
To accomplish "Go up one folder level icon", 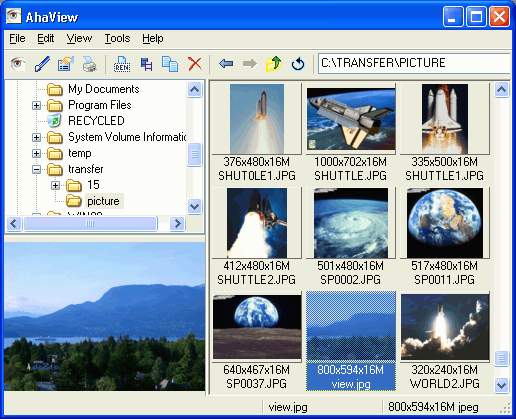I will tap(273, 64).
